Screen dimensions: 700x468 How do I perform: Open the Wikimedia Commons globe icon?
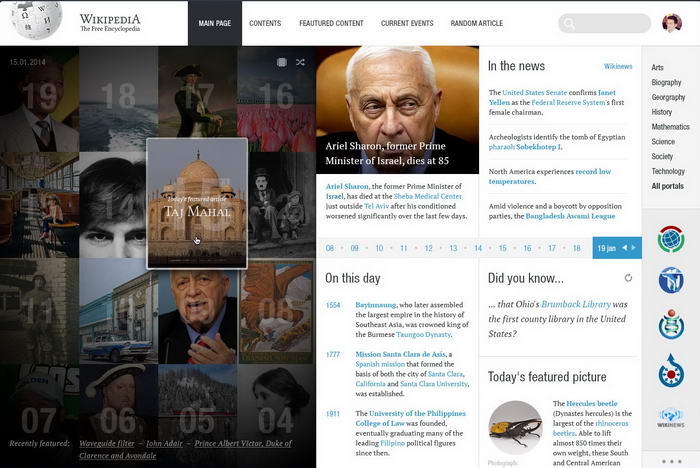(x=671, y=239)
